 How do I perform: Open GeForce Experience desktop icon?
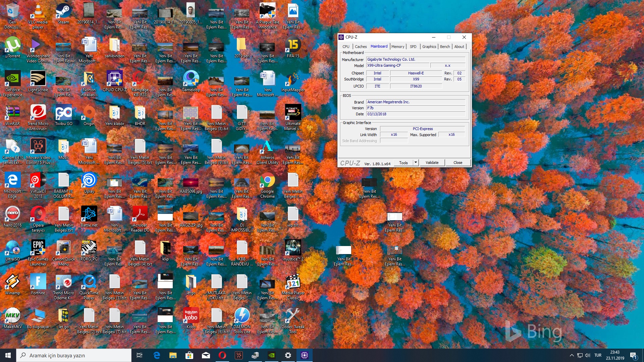(x=12, y=81)
